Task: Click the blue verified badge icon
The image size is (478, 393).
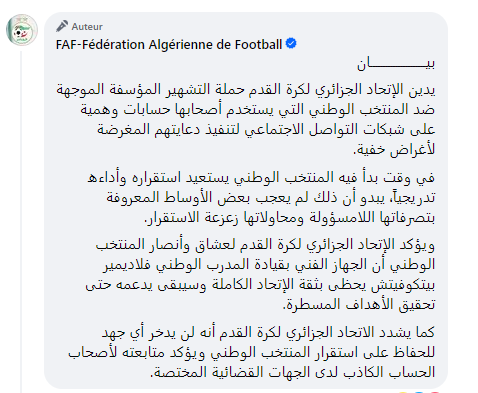Action: [x=291, y=44]
